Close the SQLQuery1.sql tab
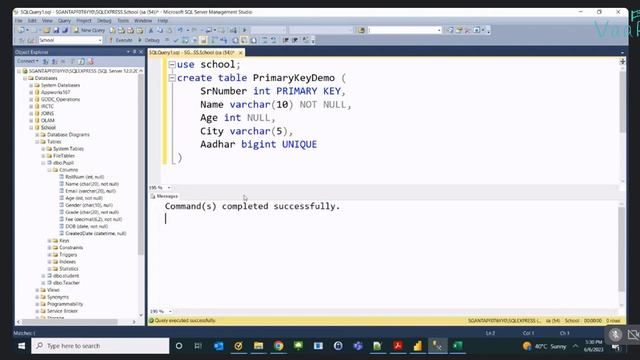The width and height of the screenshot is (640, 360). pos(240,53)
